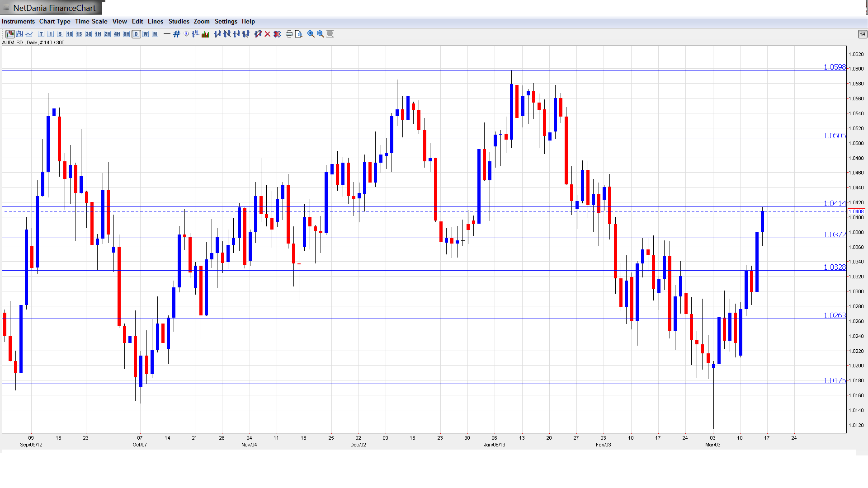Click the zoom out magnifier icon

tap(321, 34)
